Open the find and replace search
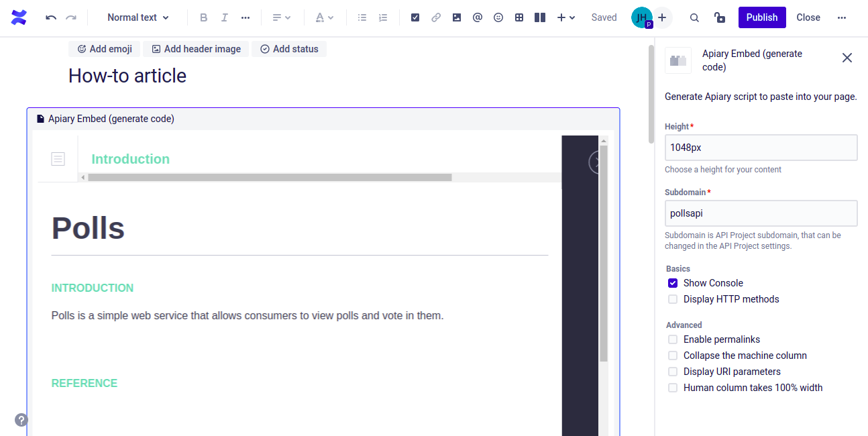 point(695,18)
